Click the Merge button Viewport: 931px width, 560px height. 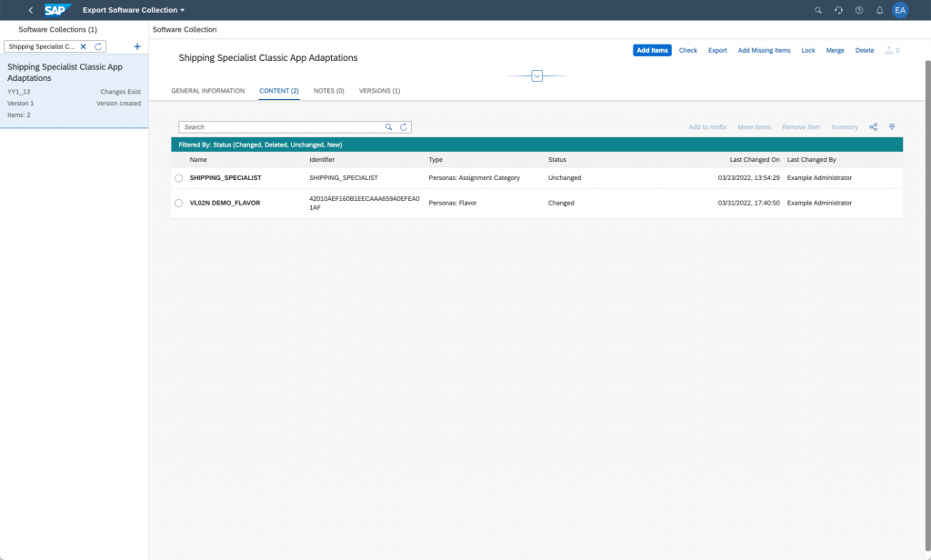(x=835, y=51)
